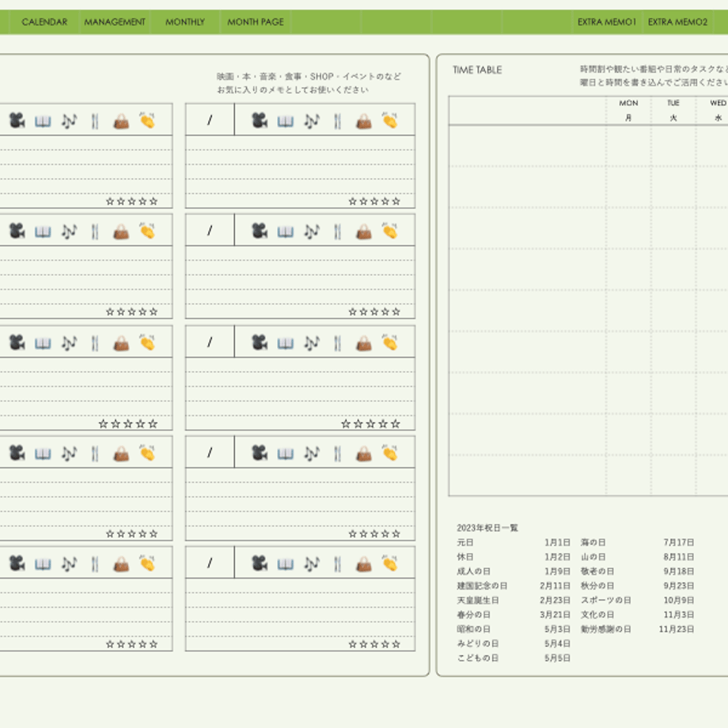Select movie camera icon in top right-column card

click(260, 121)
